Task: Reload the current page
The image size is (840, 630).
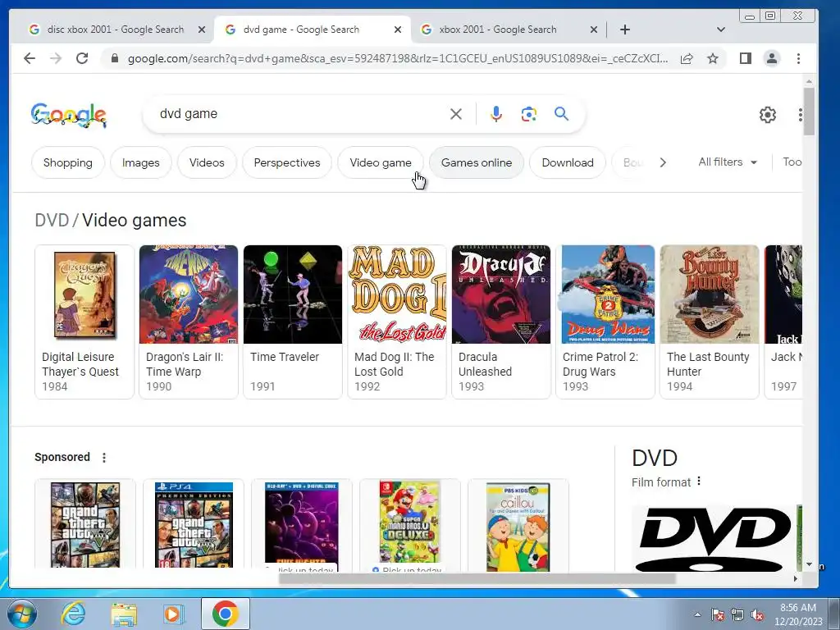Action: point(82,58)
